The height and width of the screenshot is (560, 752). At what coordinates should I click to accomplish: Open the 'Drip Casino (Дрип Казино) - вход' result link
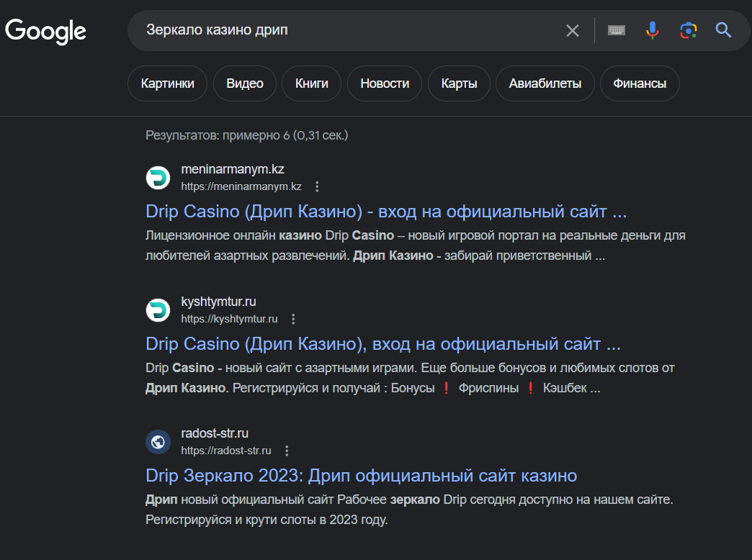pos(386,212)
